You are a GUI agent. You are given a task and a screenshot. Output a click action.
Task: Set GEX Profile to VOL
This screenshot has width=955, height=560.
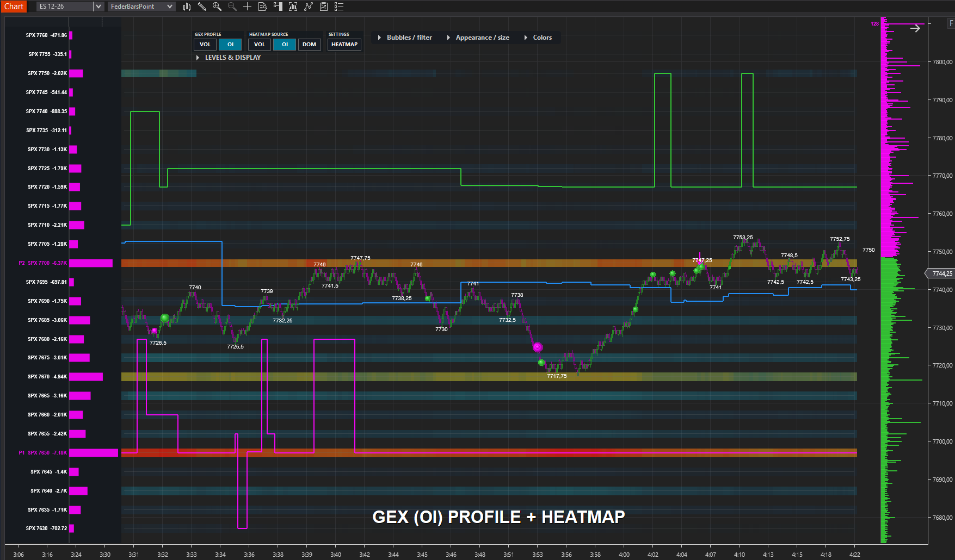(205, 45)
